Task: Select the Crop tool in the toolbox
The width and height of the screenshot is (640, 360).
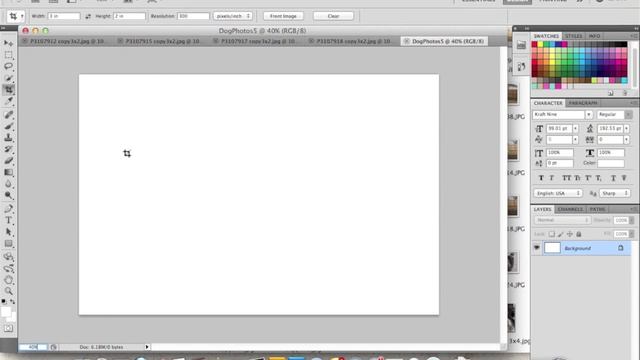Action: (8, 89)
